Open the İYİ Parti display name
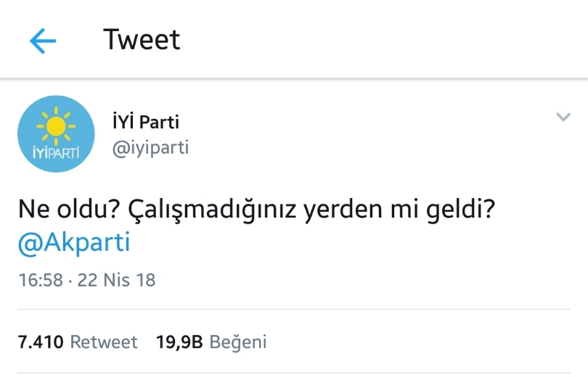This screenshot has width=588, height=377. (146, 121)
